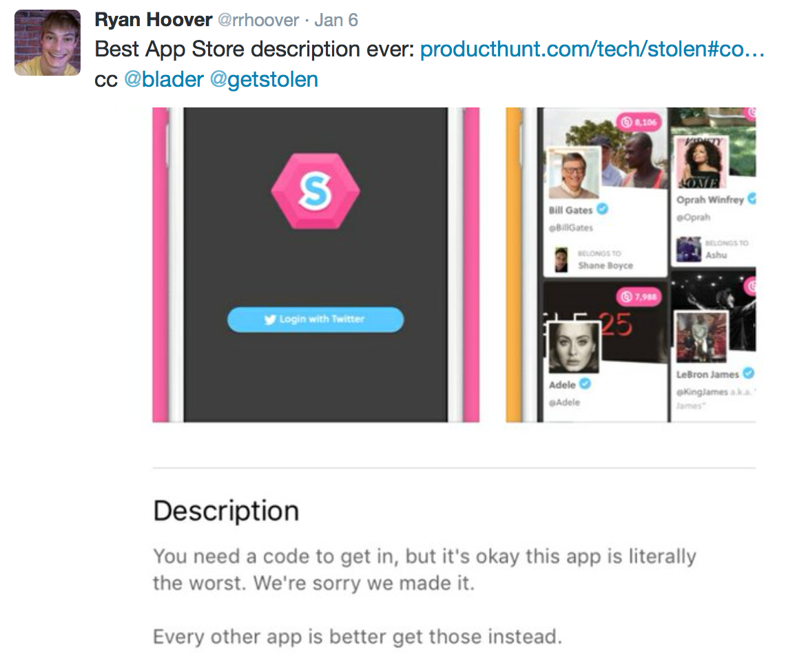Screen dimensions: 806x672
Task: Click the Ryan Hoover display name
Action: click(x=153, y=20)
